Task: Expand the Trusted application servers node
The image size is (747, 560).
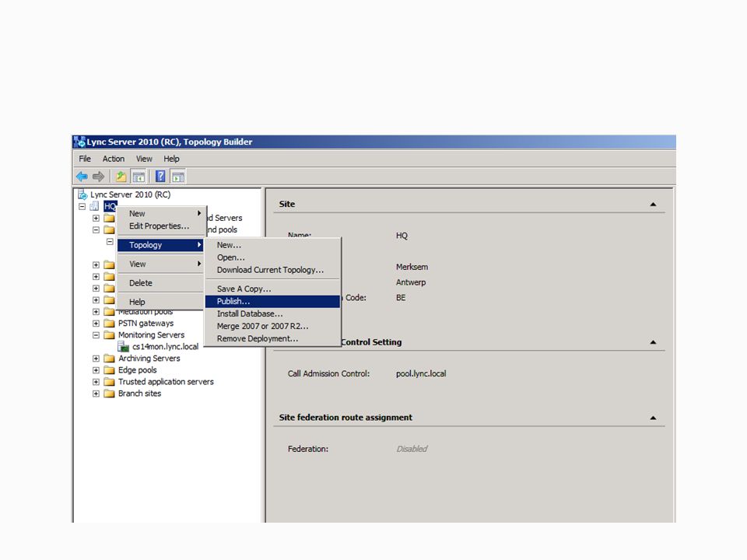Action: click(x=96, y=382)
